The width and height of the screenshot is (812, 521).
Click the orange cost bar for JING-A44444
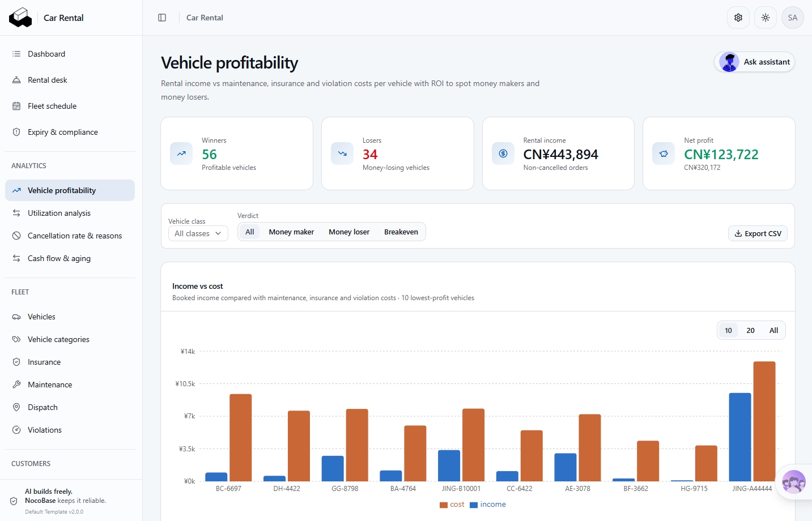[x=764, y=421]
